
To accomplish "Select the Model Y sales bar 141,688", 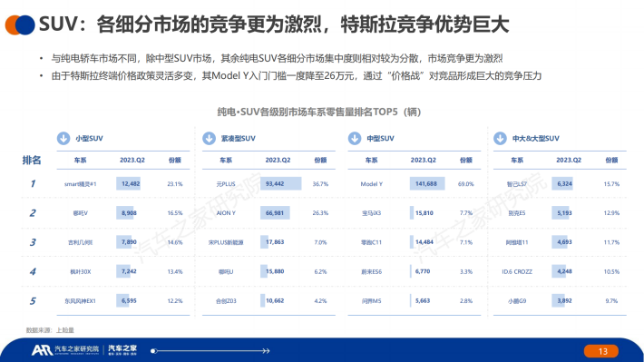I will pyautogui.click(x=426, y=183).
